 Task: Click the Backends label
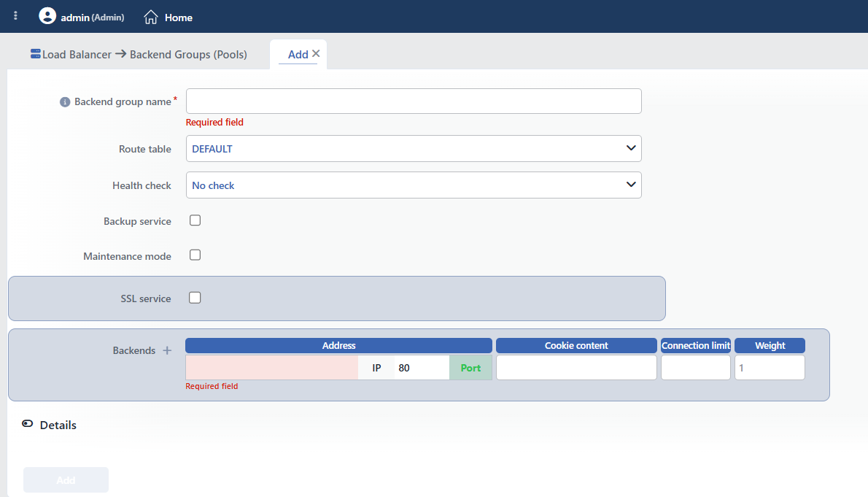coord(134,350)
